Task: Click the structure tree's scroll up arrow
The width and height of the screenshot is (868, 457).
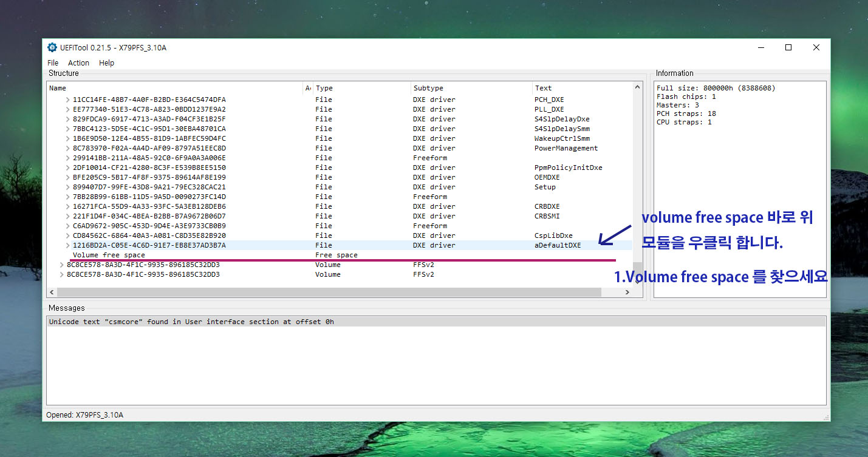Action: pos(637,87)
